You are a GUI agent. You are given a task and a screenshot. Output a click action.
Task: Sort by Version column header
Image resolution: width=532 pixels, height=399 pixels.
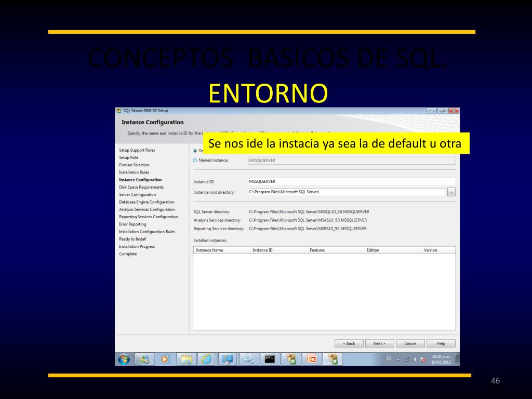[438, 250]
